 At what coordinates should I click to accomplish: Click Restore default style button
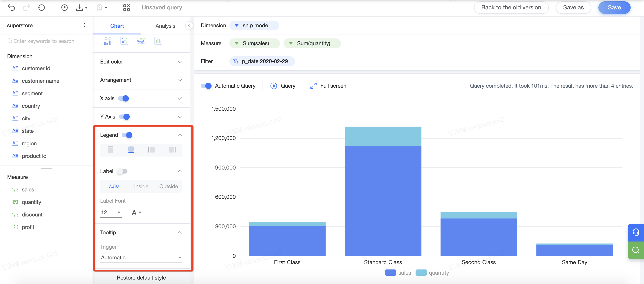point(141,278)
